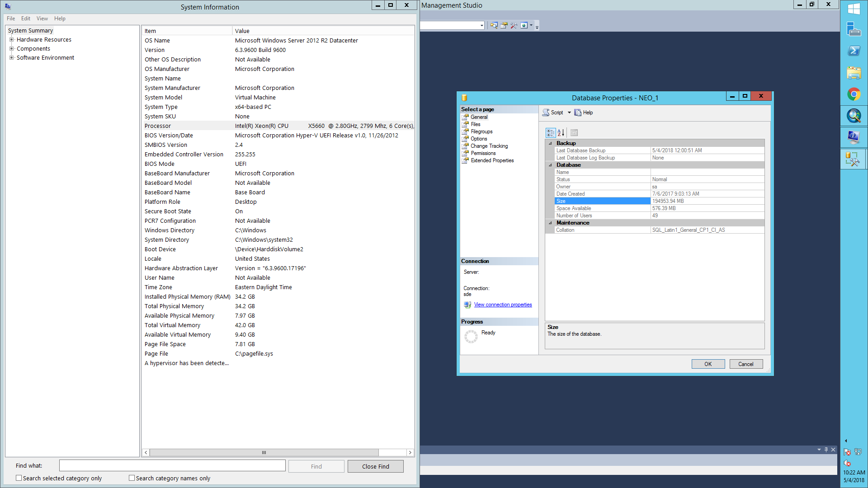Select the Change Tracking page
Screen dimensions: 868x488
pyautogui.click(x=489, y=146)
